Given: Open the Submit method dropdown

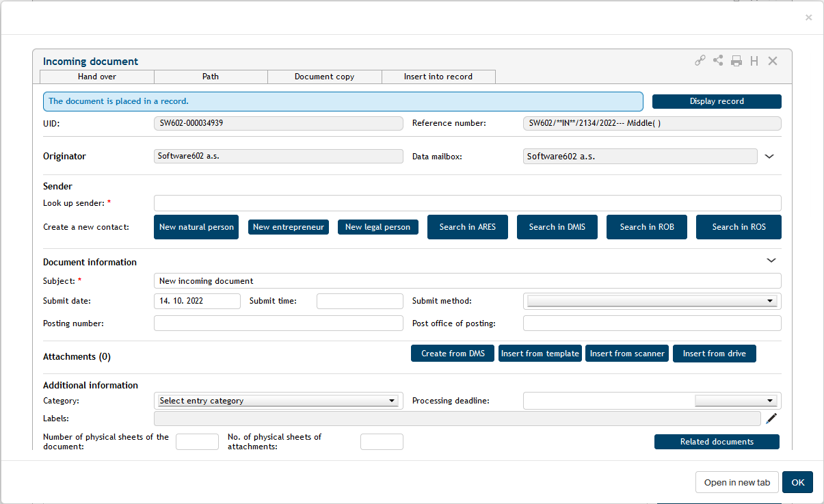Looking at the screenshot, I should pos(652,302).
